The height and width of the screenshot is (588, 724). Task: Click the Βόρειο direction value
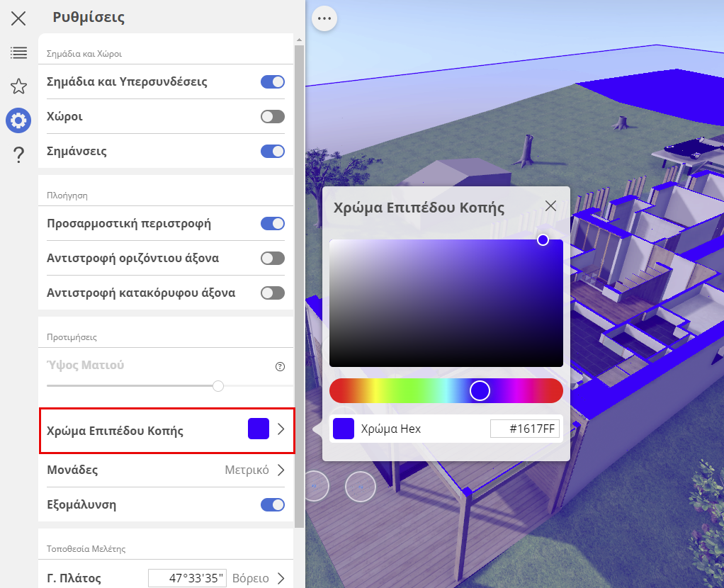250,578
